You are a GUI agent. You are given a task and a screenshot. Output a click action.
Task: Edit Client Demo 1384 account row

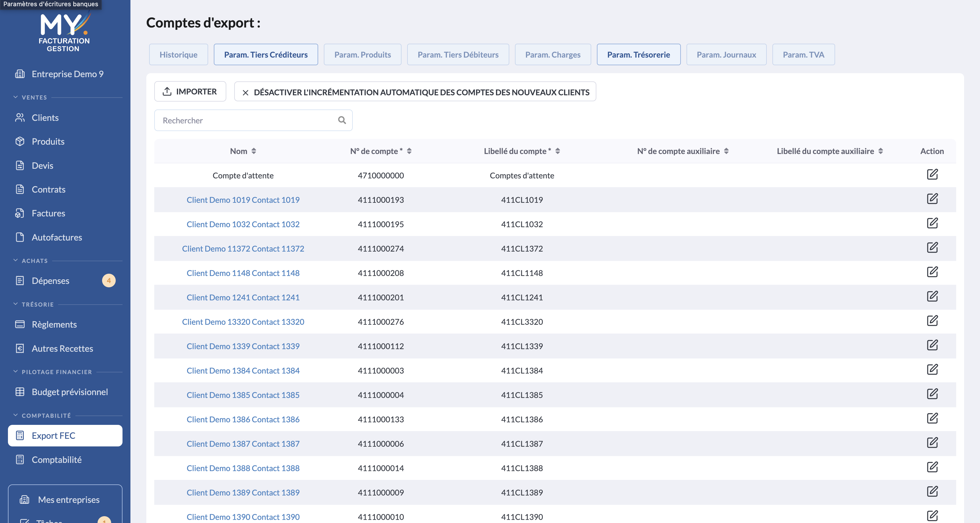932,369
